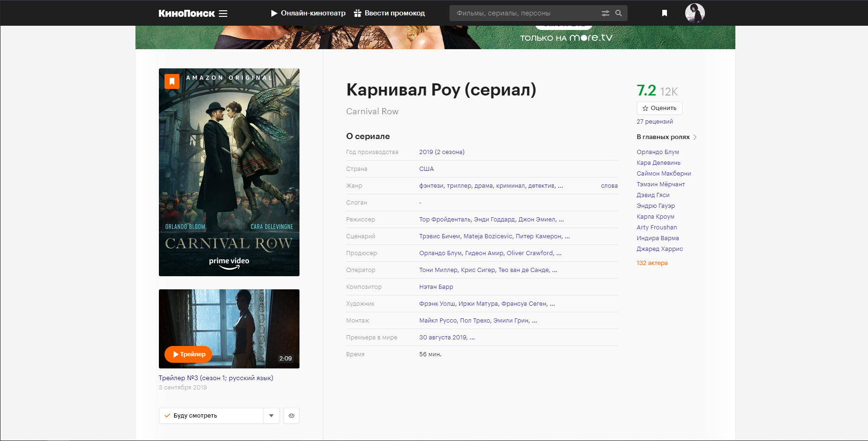Open writer Трэвис Бичем link

(440, 236)
